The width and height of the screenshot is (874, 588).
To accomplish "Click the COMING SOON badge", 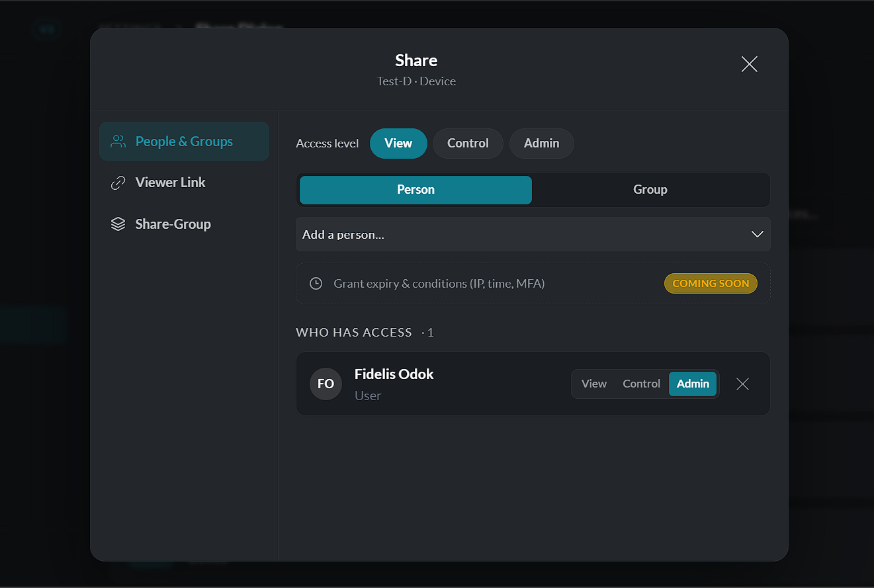I will click(x=711, y=284).
